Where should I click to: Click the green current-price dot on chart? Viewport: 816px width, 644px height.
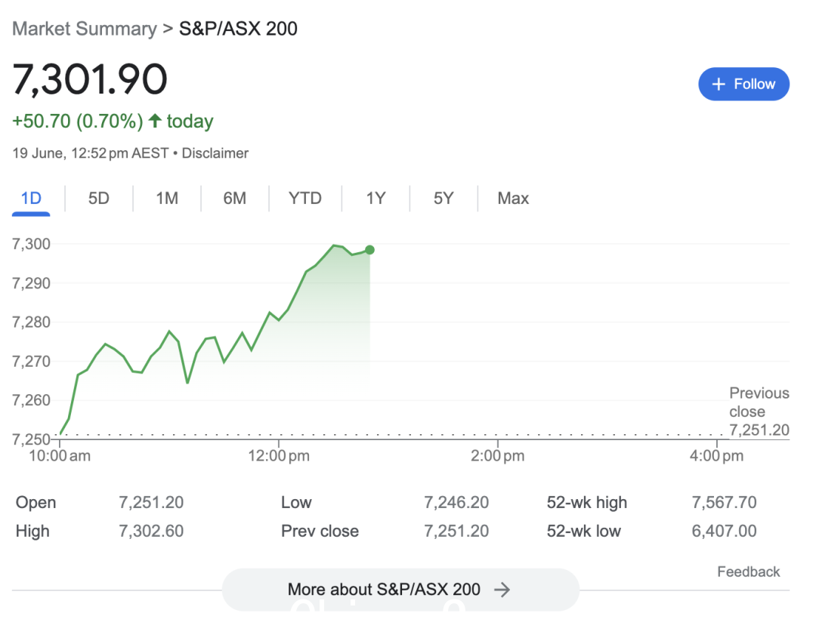[369, 250]
